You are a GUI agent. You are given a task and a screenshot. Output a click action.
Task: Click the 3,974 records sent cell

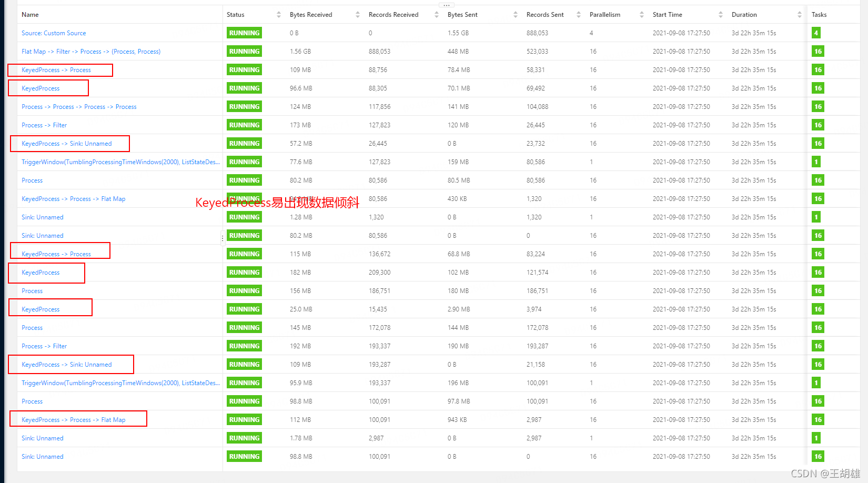534,309
